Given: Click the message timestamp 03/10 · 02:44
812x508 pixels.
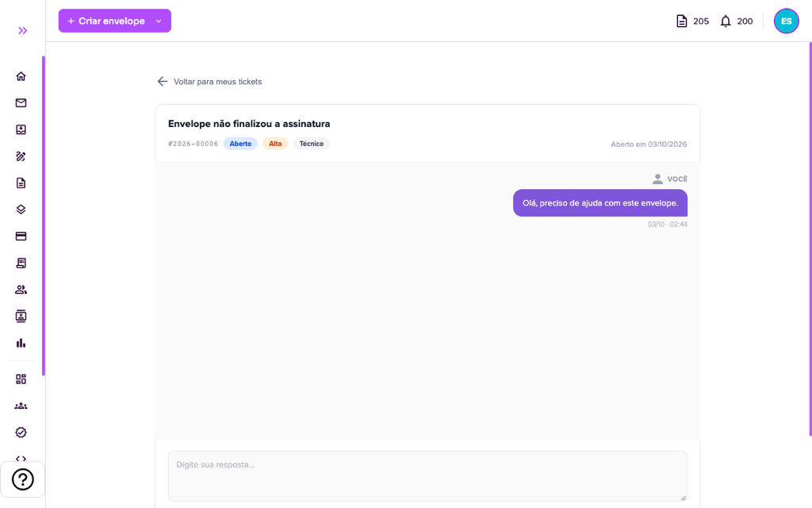Looking at the screenshot, I should tap(668, 225).
